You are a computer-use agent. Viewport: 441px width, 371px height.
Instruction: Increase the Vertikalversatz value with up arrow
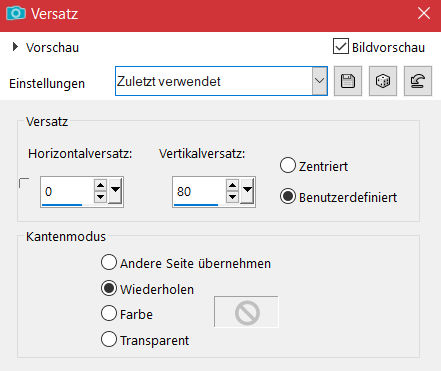[x=232, y=185]
